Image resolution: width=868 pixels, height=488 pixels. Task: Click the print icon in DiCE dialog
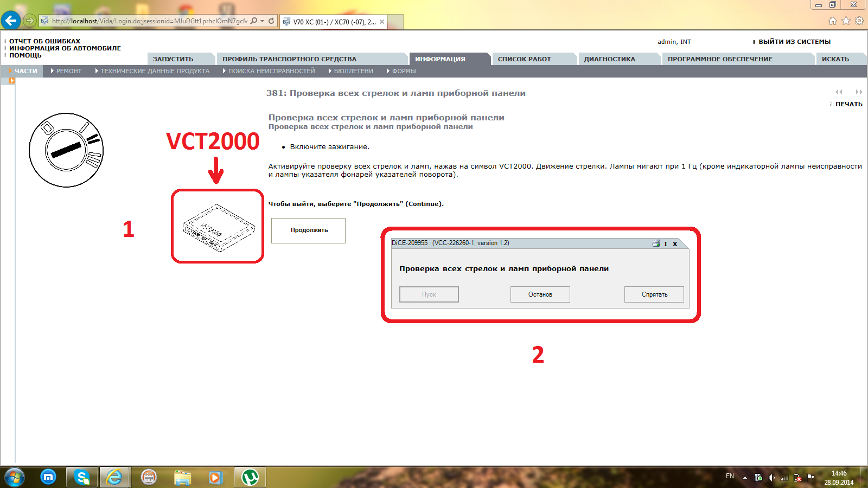click(x=656, y=243)
